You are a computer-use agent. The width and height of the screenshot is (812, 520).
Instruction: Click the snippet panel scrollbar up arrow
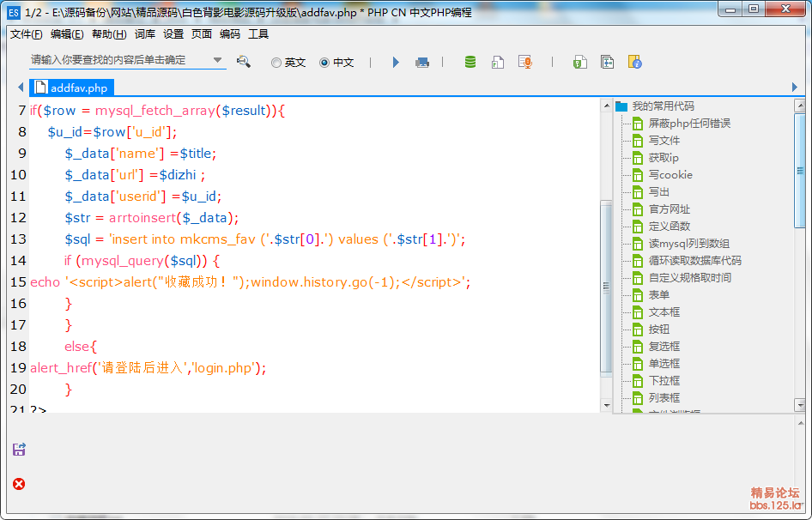tap(800, 106)
